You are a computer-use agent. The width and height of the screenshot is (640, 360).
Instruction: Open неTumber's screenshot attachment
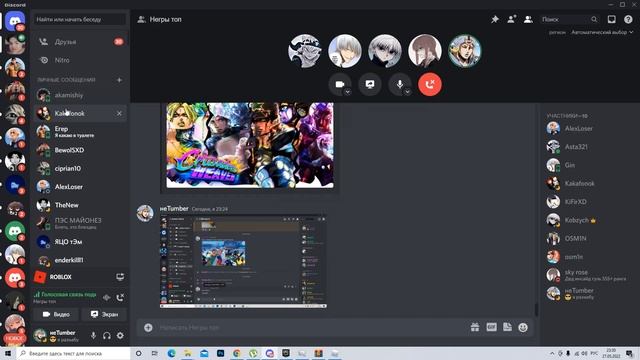click(x=243, y=262)
